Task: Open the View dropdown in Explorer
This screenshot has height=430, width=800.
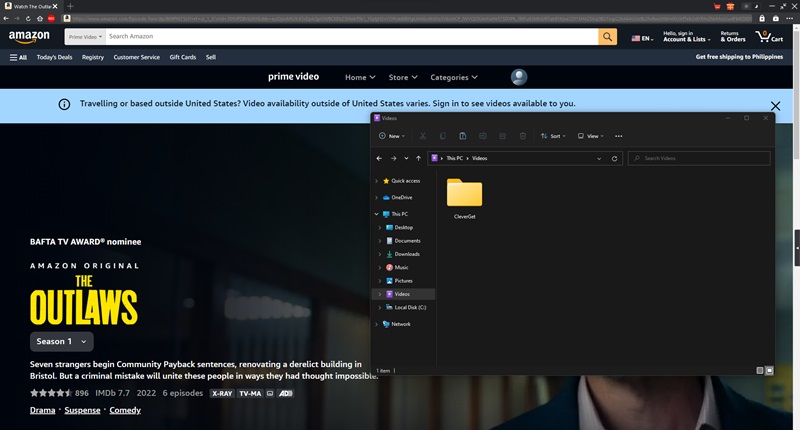Action: (591, 136)
